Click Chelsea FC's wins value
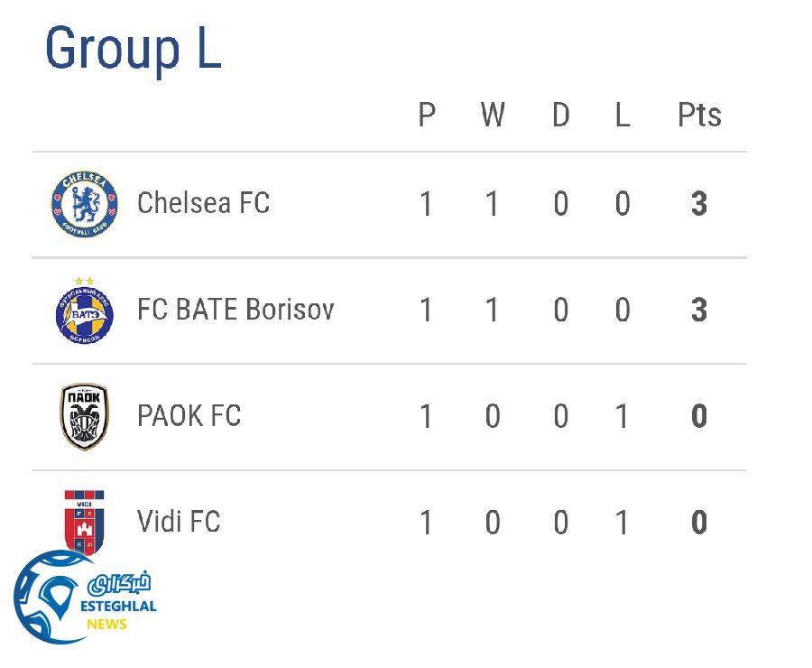 [492, 205]
